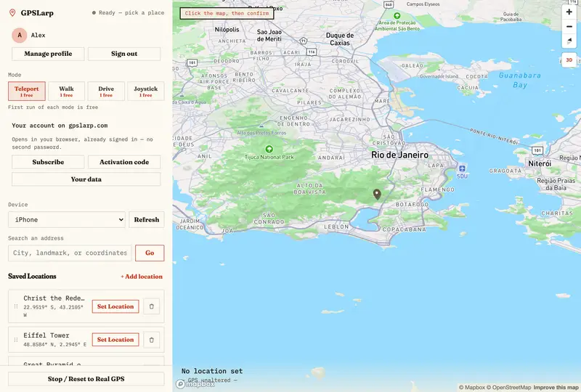Click the Guanabara Bay label
Screen dimensions: 581x392
point(520,80)
